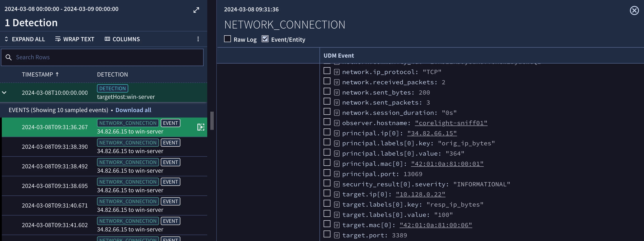This screenshot has height=241, width=644.
Task: Click the U icon beside target.ip[0]
Action: (337, 194)
